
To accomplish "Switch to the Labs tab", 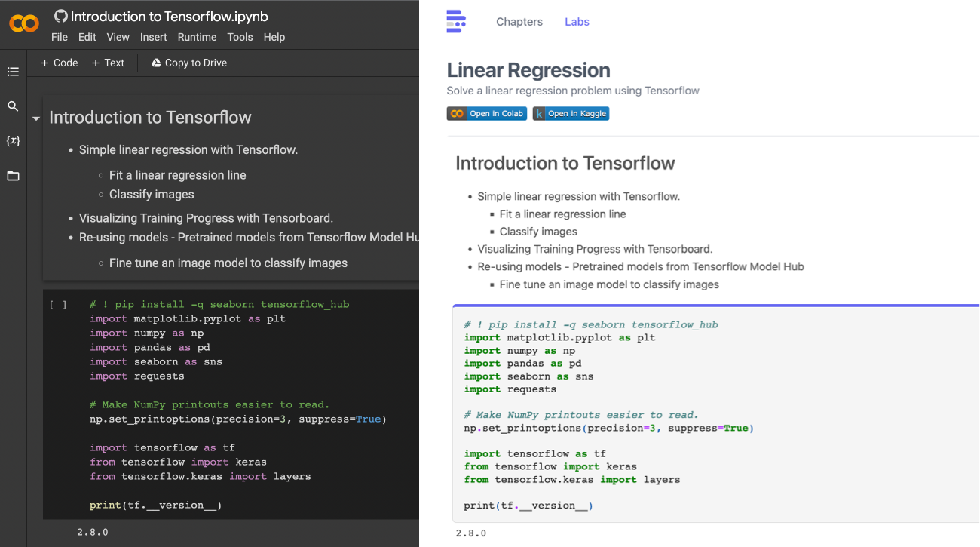I will pos(577,22).
